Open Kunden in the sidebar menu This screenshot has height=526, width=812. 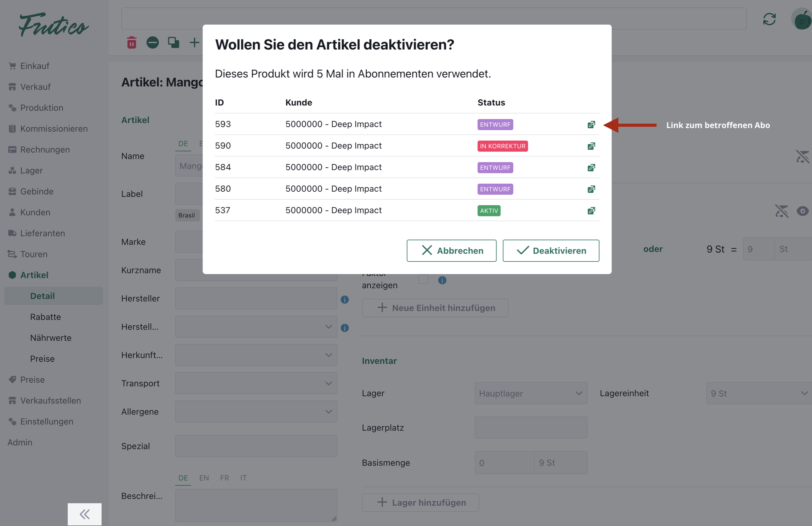point(35,212)
